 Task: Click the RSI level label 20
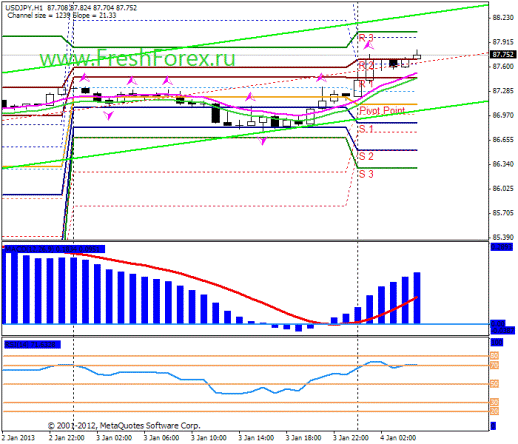click(x=494, y=411)
